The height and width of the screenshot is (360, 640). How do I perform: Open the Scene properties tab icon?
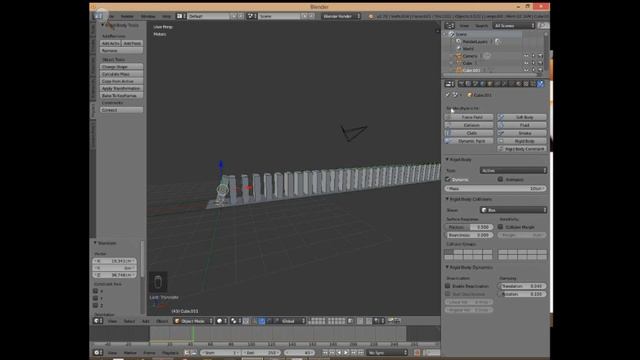pos(475,84)
